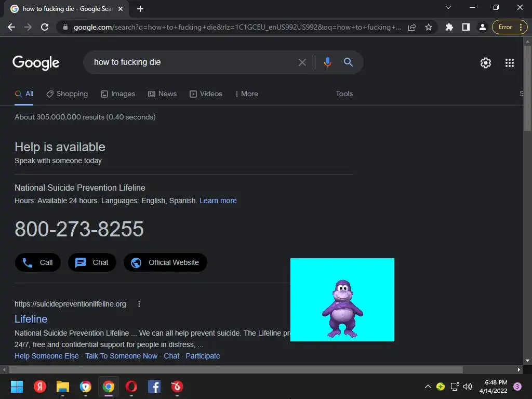
Task: Click the purple gorilla character window
Action: coord(342,300)
